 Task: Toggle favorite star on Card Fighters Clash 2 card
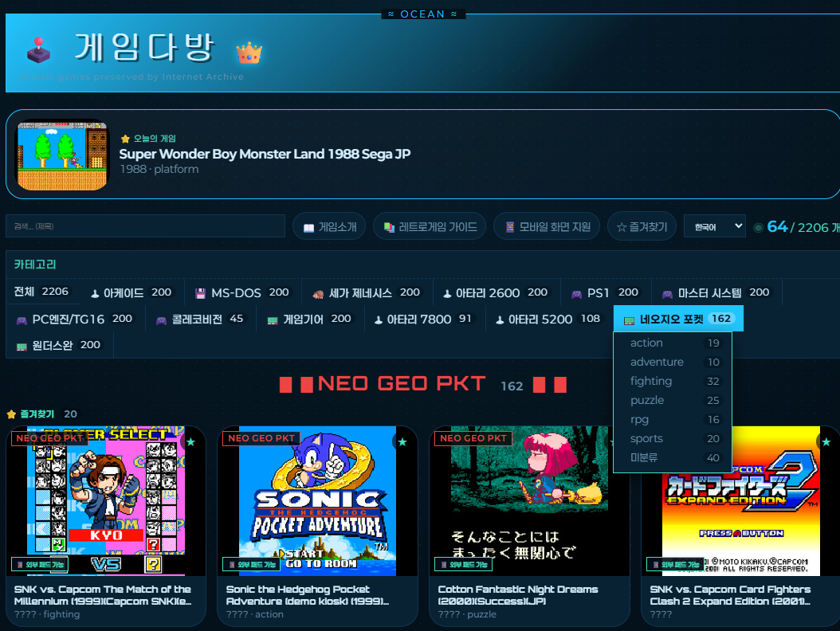point(826,442)
